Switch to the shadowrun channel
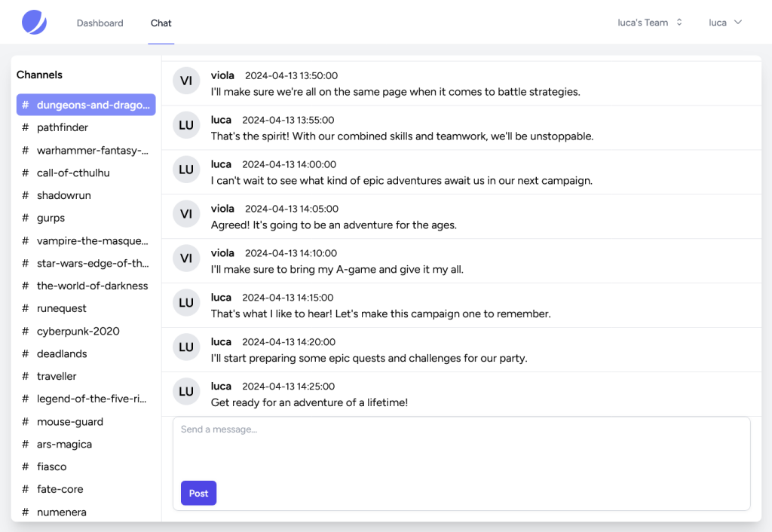 64,195
